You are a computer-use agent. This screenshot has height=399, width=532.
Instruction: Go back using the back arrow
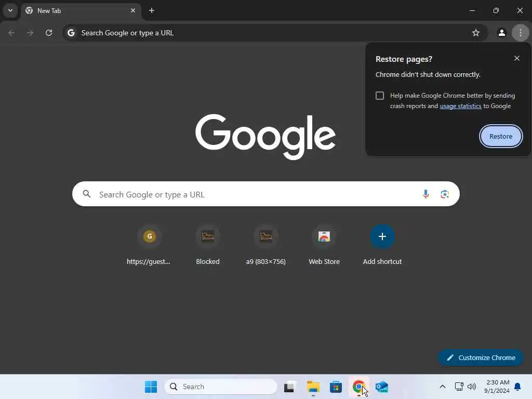(11, 33)
